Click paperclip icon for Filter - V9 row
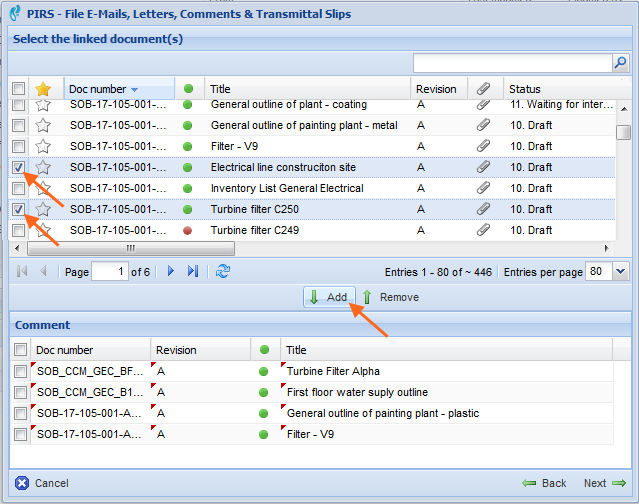This screenshot has width=639, height=504. (x=483, y=146)
